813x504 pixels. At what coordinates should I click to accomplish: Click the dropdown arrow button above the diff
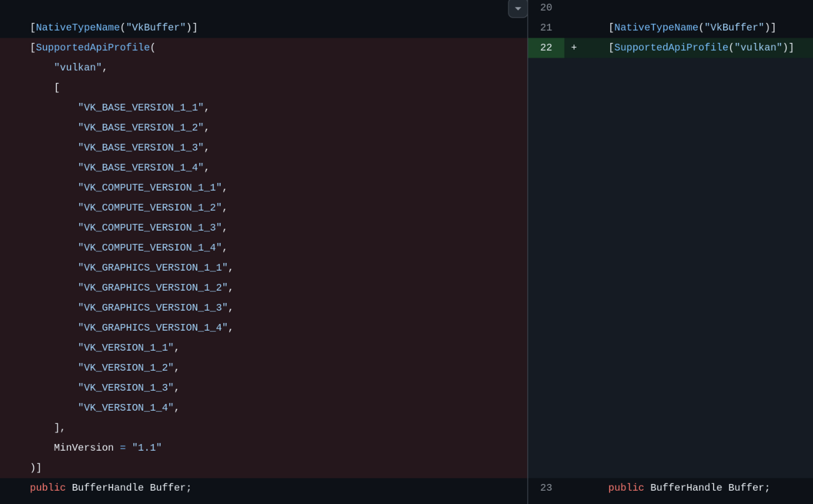click(x=518, y=8)
